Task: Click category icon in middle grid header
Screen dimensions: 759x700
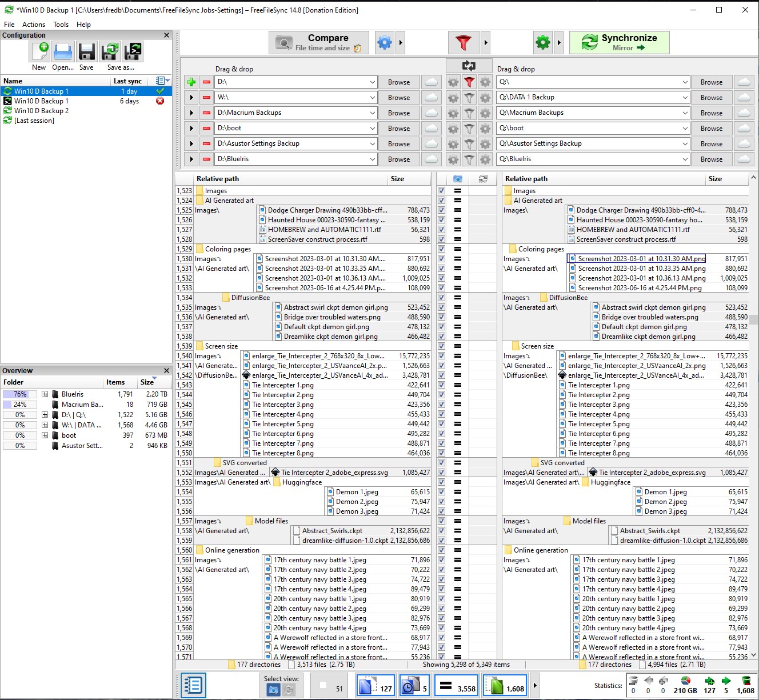Action: click(x=458, y=179)
